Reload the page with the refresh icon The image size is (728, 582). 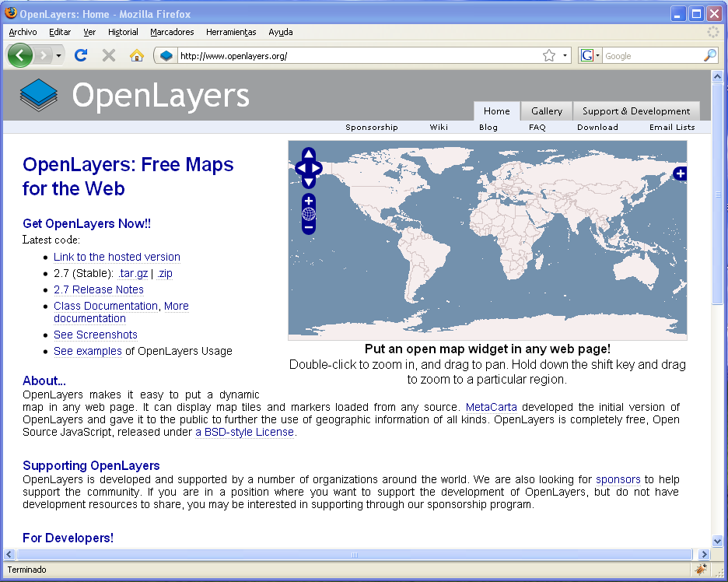click(80, 55)
